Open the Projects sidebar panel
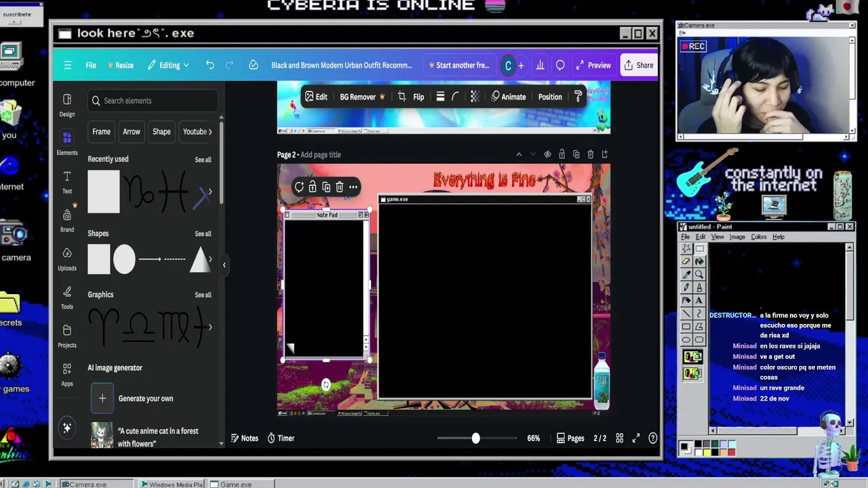 [67, 336]
